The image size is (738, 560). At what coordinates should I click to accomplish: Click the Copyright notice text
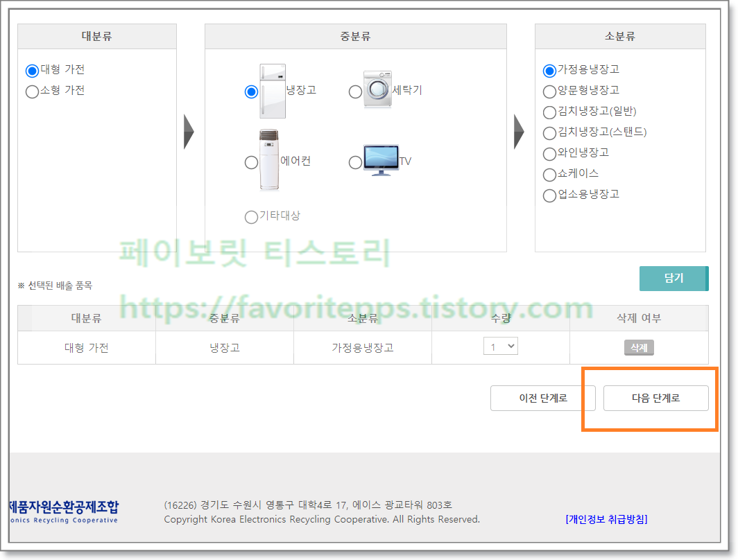point(322,520)
